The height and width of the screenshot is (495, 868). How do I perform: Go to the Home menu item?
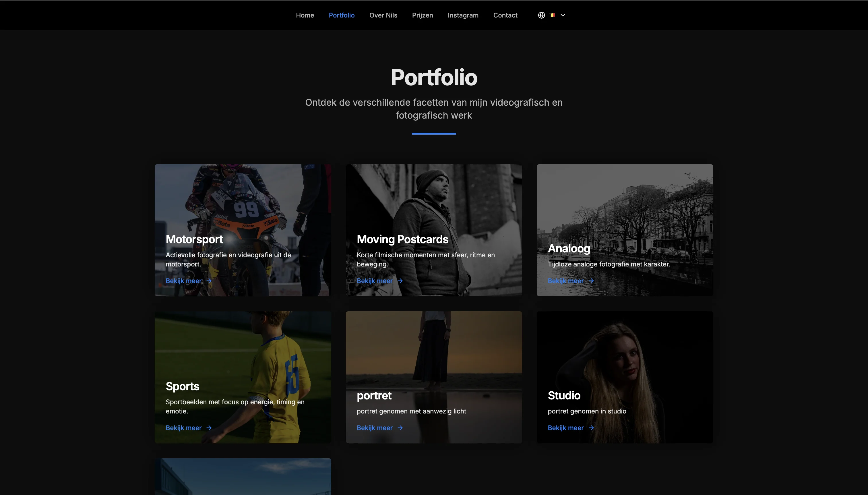[305, 15]
